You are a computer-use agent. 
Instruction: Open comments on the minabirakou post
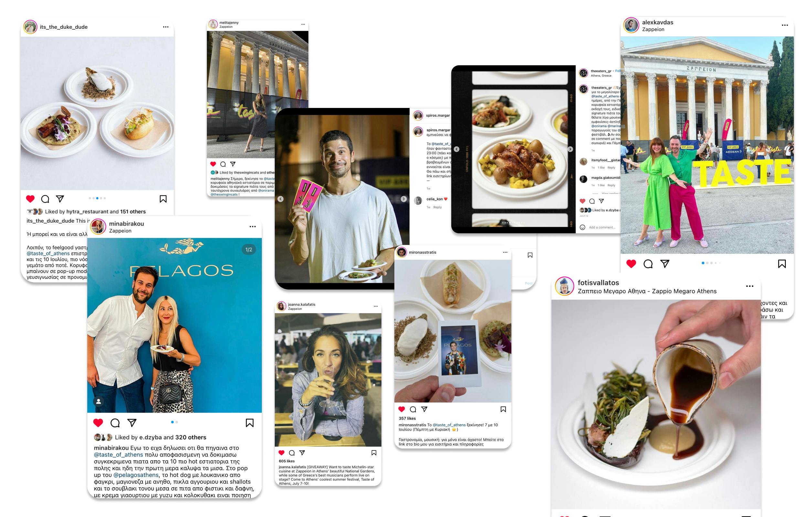tap(115, 423)
